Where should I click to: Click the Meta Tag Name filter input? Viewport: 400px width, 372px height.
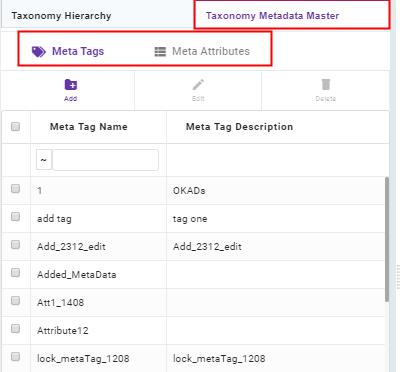(x=105, y=160)
